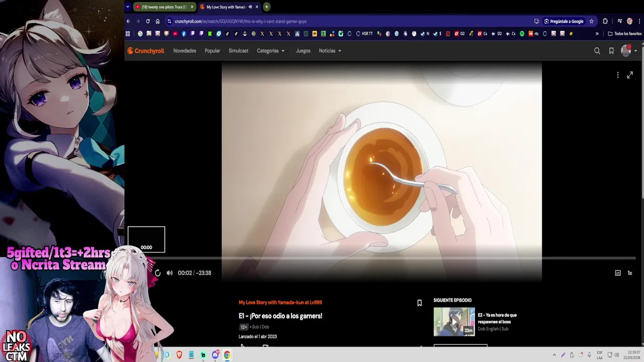Open the My Love Story with Yamada-kun at Lv999 link

tap(280, 303)
